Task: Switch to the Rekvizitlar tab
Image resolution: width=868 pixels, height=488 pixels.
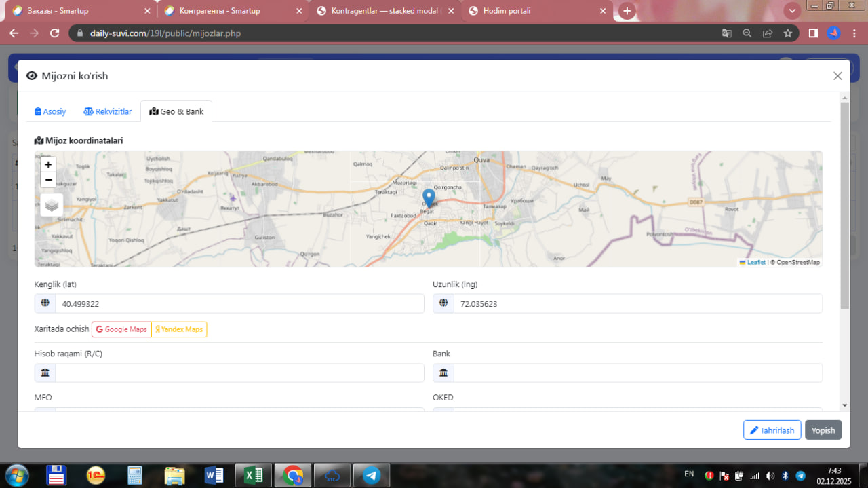Action: [107, 111]
